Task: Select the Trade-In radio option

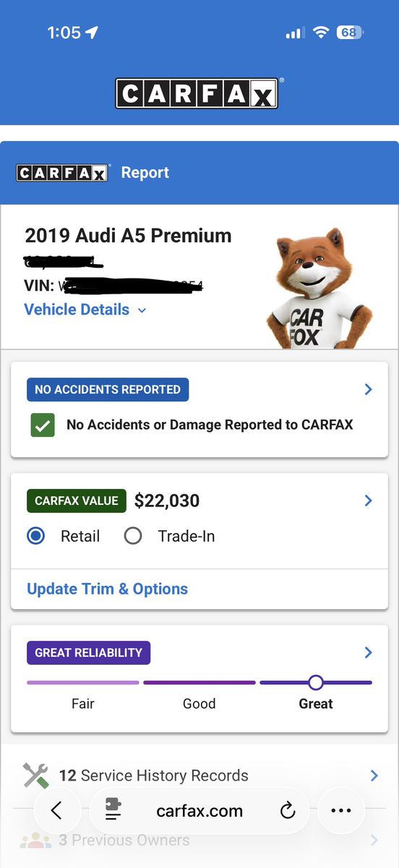Action: pyautogui.click(x=133, y=536)
